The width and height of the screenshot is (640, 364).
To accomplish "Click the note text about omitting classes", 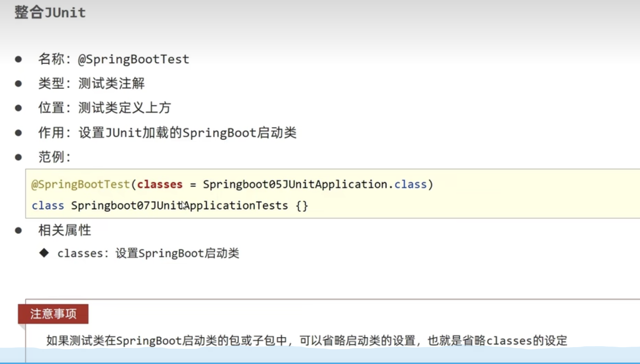I will (x=307, y=340).
